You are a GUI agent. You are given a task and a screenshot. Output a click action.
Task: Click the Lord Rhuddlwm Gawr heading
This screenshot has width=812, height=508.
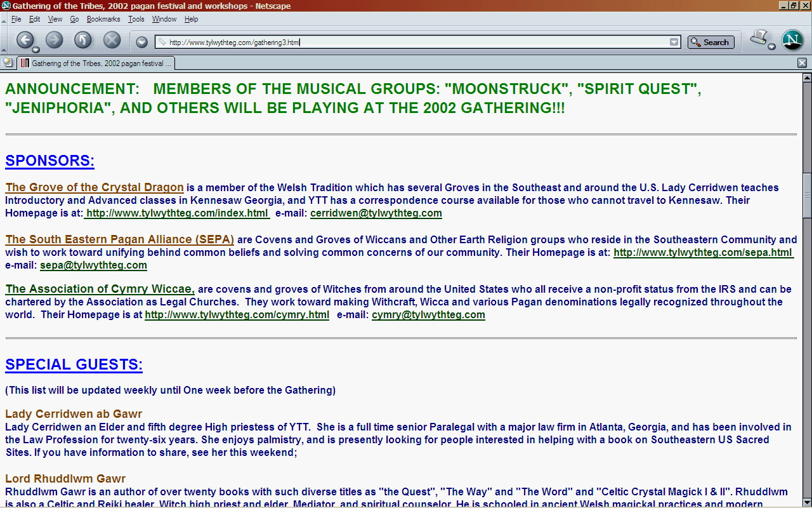[65, 479]
